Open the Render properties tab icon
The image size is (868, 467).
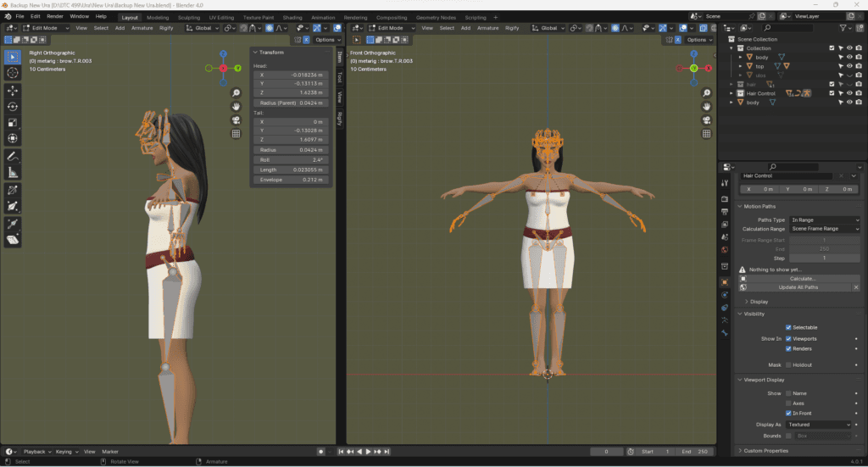tap(725, 198)
